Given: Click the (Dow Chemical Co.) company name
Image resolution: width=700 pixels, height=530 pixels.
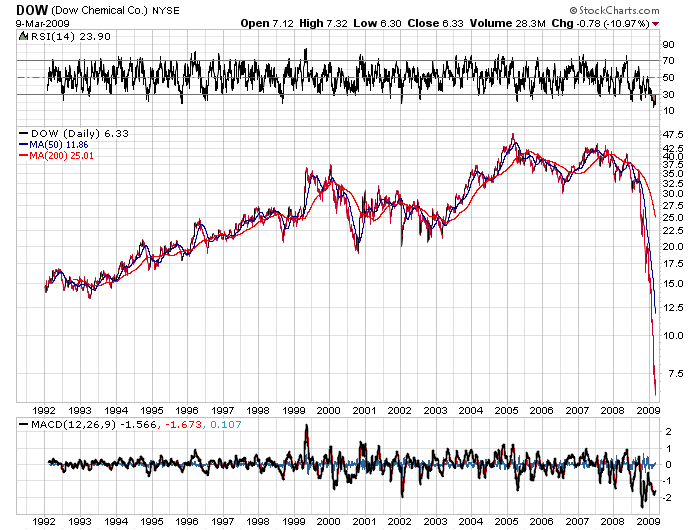Looking at the screenshot, I should click(99, 10).
